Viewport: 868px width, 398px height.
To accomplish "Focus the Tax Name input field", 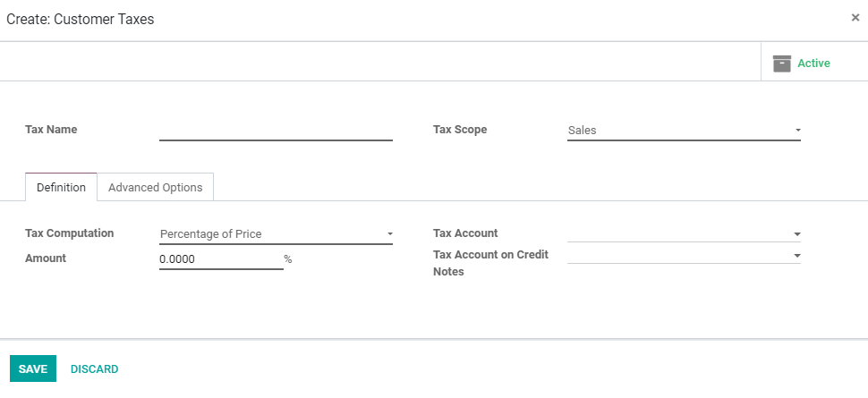I will [276, 131].
